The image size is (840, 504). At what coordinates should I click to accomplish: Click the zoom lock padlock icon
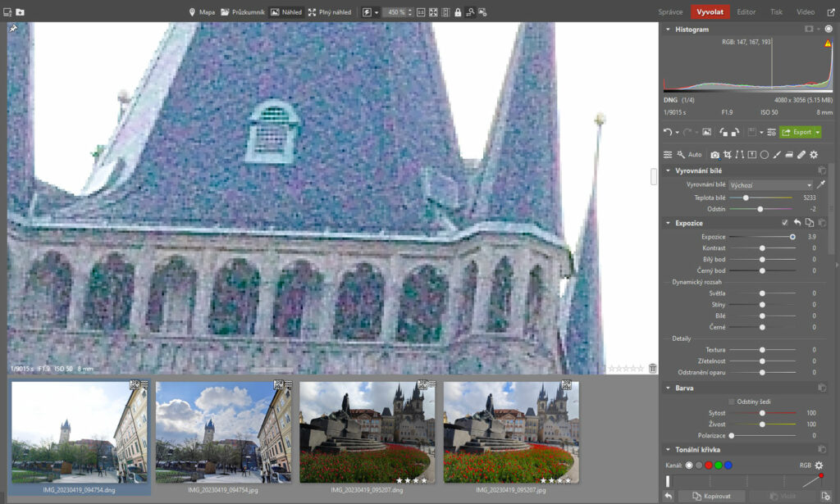tap(458, 12)
